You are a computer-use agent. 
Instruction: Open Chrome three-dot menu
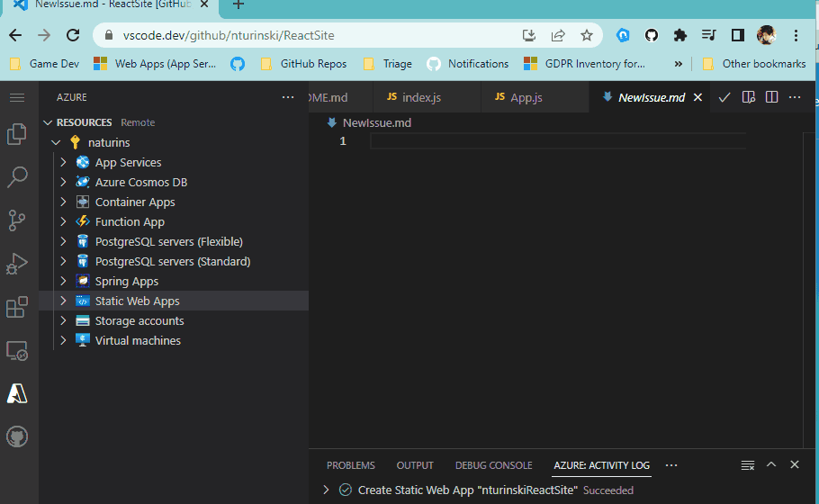(796, 35)
